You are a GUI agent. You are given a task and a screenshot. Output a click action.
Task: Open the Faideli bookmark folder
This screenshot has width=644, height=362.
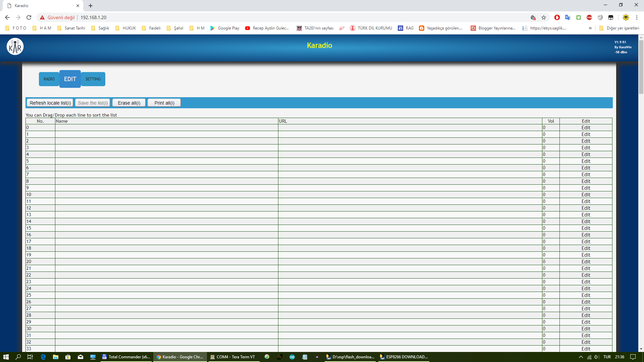point(151,28)
